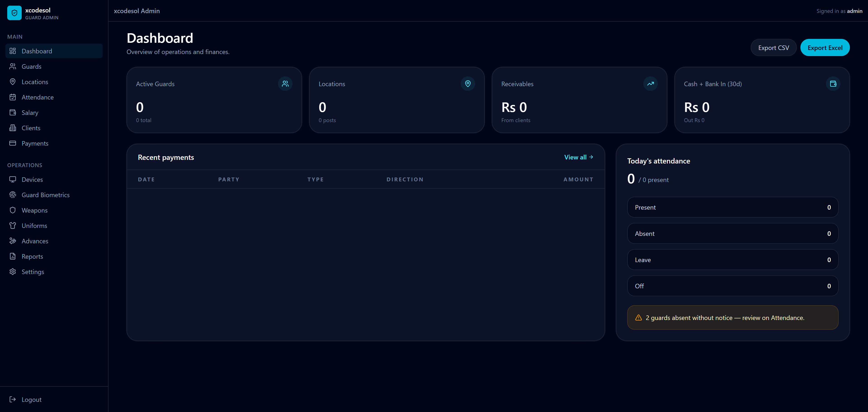Follow the View all payments link
Viewport: 868px width, 412px height.
click(579, 157)
